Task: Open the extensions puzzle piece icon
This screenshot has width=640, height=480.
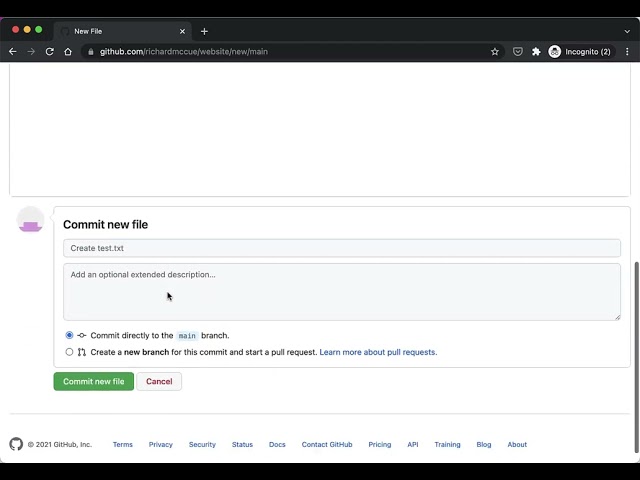Action: [x=536, y=52]
